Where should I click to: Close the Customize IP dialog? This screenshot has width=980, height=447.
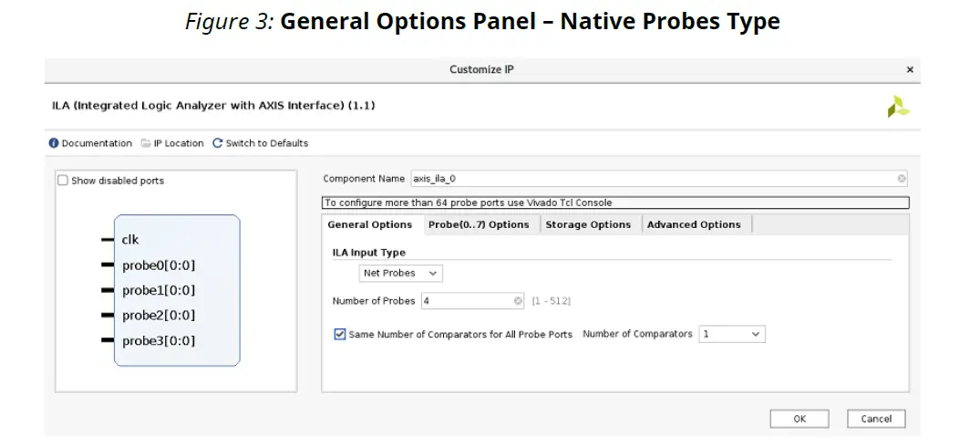909,69
